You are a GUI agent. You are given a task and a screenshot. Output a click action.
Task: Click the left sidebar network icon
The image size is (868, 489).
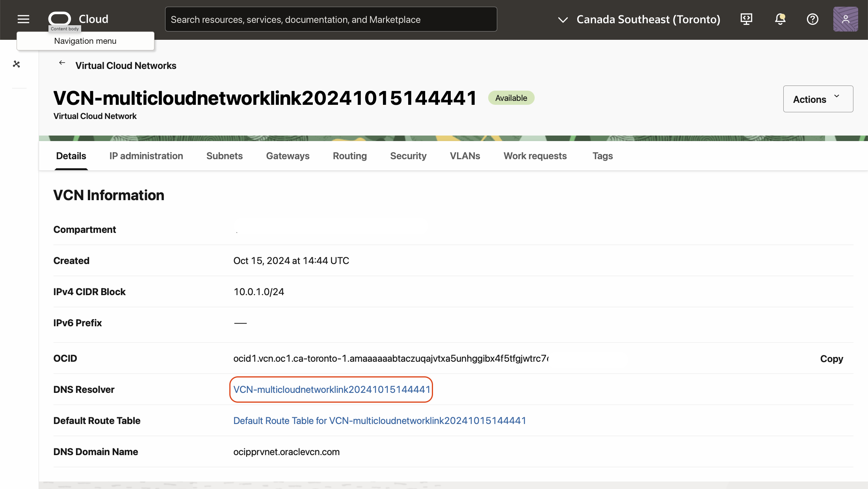[17, 64]
